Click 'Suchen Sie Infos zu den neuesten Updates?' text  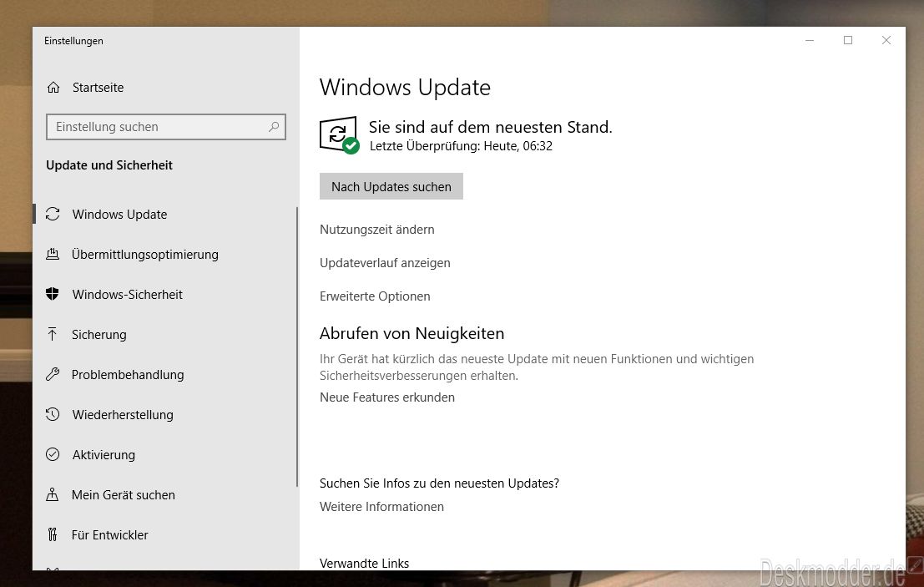[x=439, y=483]
